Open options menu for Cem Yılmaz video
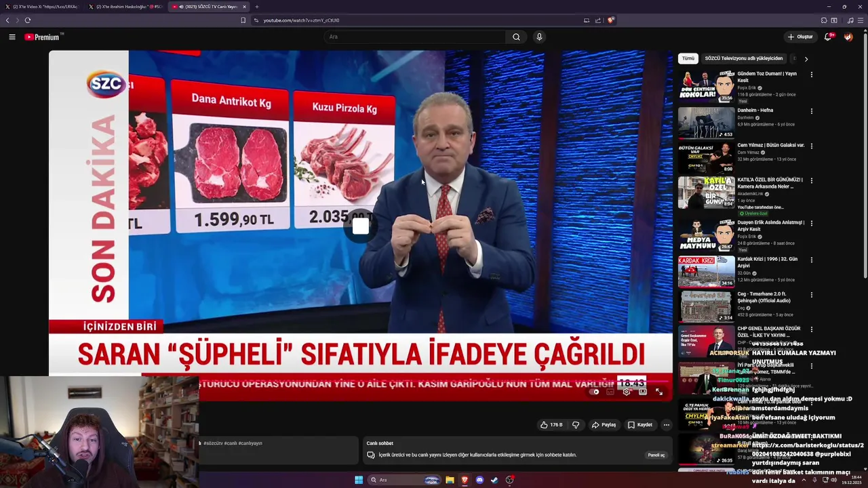 pos(811,146)
